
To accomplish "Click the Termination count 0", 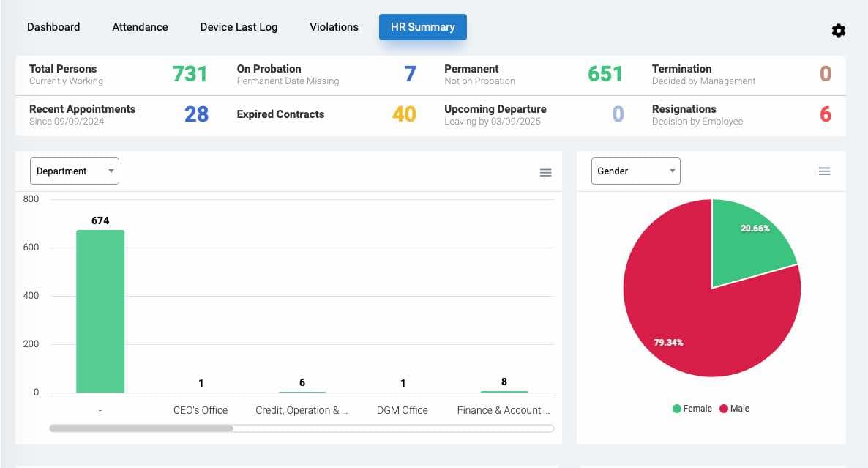I will pos(826,74).
